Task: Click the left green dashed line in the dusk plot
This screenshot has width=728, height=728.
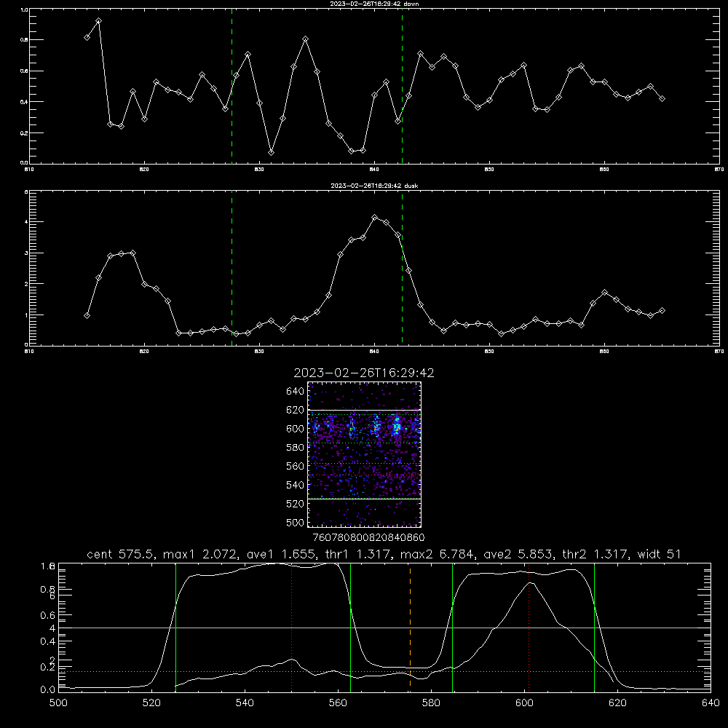Action: 232,268
